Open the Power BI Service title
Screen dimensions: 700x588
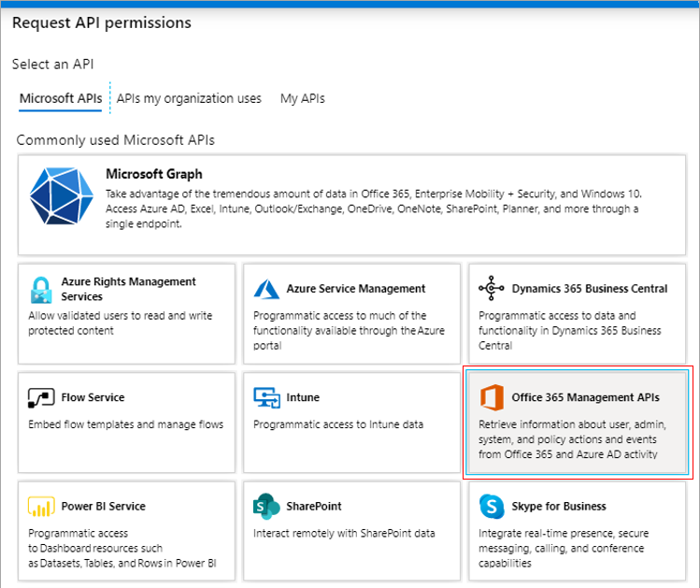(104, 507)
